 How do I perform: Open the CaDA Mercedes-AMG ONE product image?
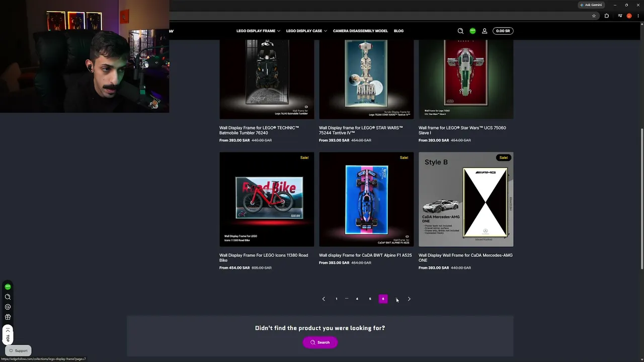click(x=466, y=199)
